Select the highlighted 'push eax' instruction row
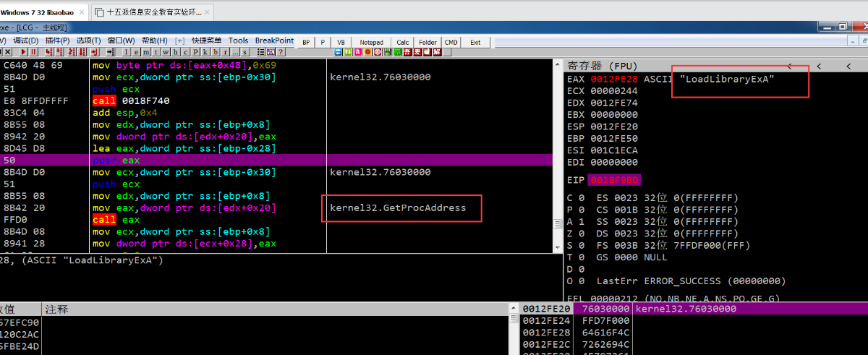Screen dimensions: 868x355 coord(276,161)
